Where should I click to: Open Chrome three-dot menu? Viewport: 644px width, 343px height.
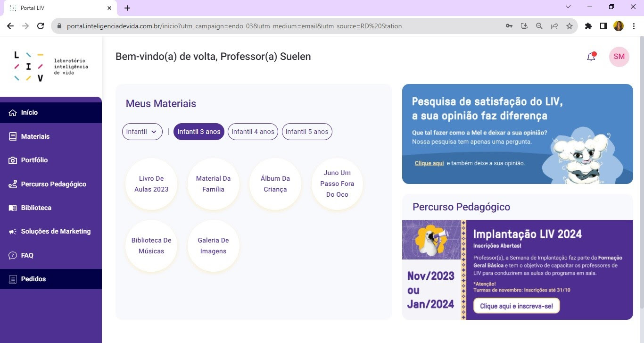633,26
